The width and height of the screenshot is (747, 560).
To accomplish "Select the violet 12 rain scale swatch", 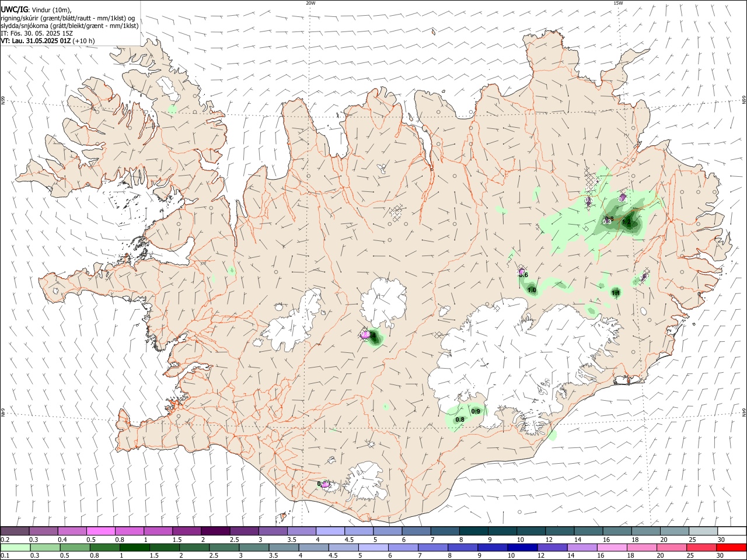I will click(552, 547).
